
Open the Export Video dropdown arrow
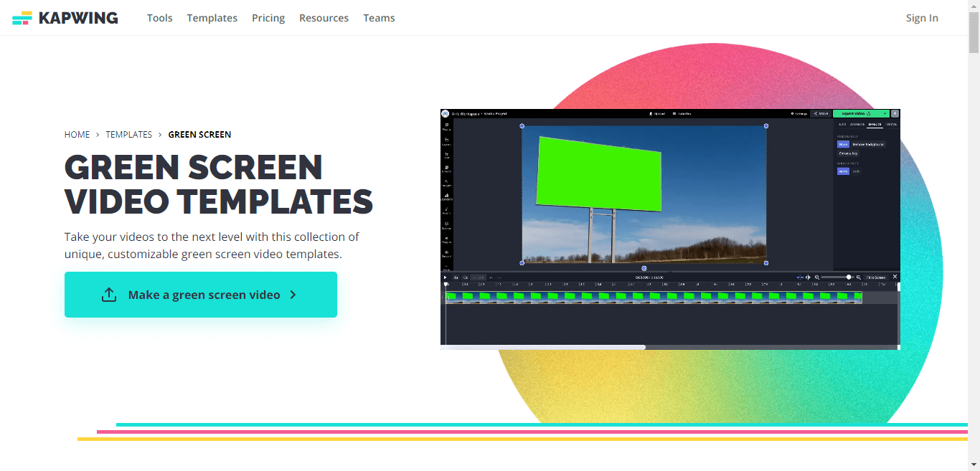click(x=885, y=113)
